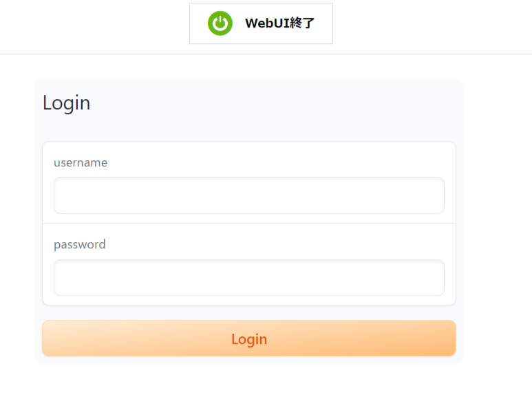Activate the box under the password label

(249, 278)
